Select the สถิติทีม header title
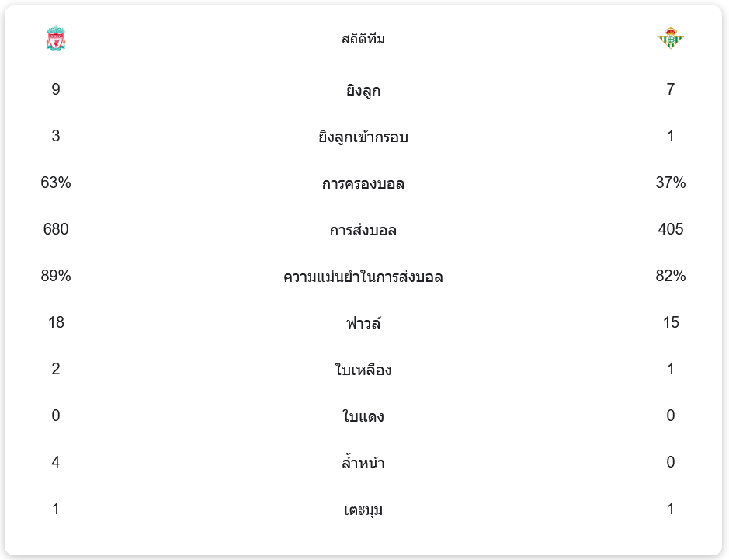The height and width of the screenshot is (560, 729). (x=363, y=39)
